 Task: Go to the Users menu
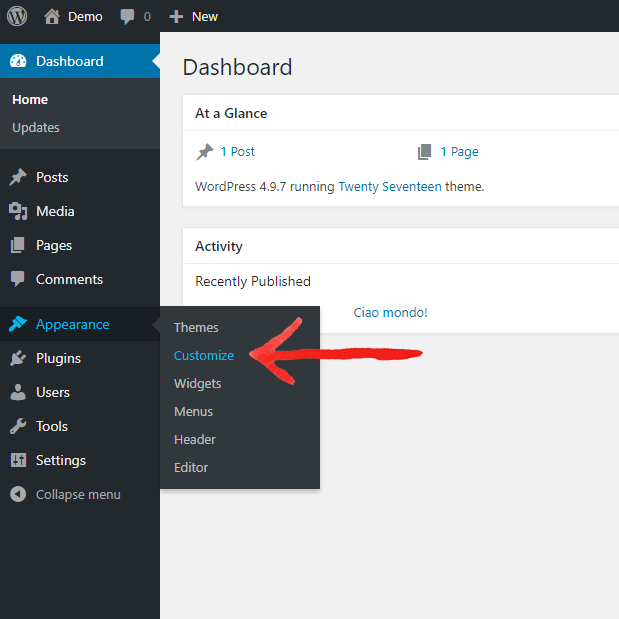(80, 392)
